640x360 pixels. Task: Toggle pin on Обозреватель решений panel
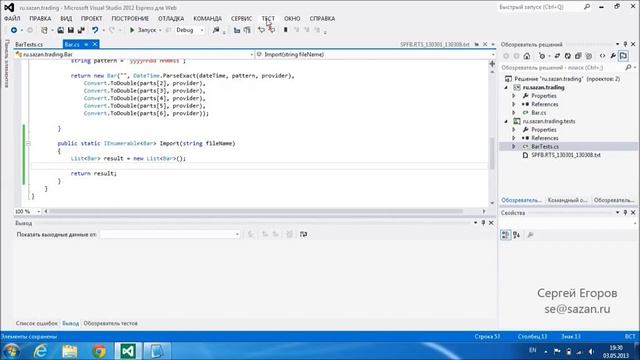(625, 44)
